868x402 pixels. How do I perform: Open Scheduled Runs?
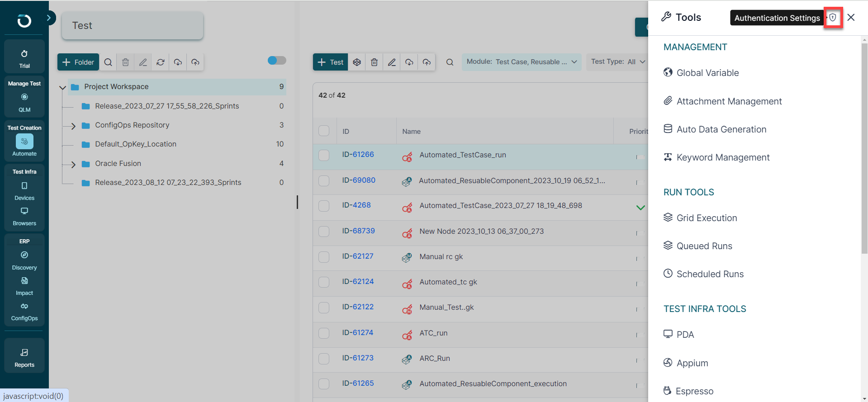703,274
